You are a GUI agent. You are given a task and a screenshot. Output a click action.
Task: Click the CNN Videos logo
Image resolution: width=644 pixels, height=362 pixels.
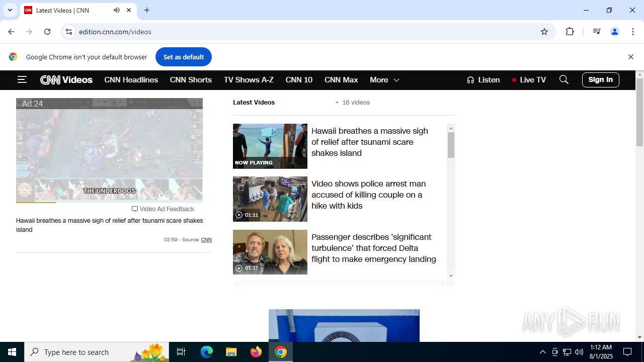(66, 80)
